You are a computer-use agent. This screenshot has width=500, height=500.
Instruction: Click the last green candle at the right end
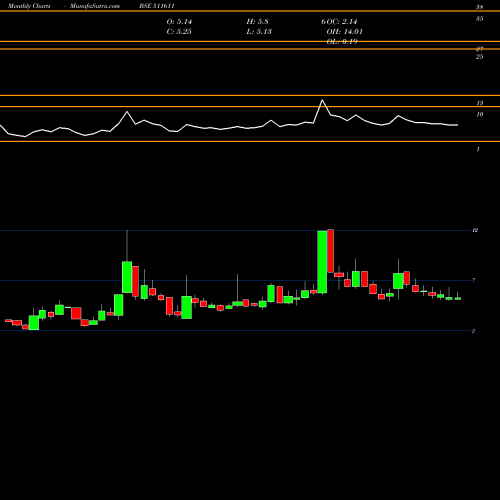click(x=458, y=299)
